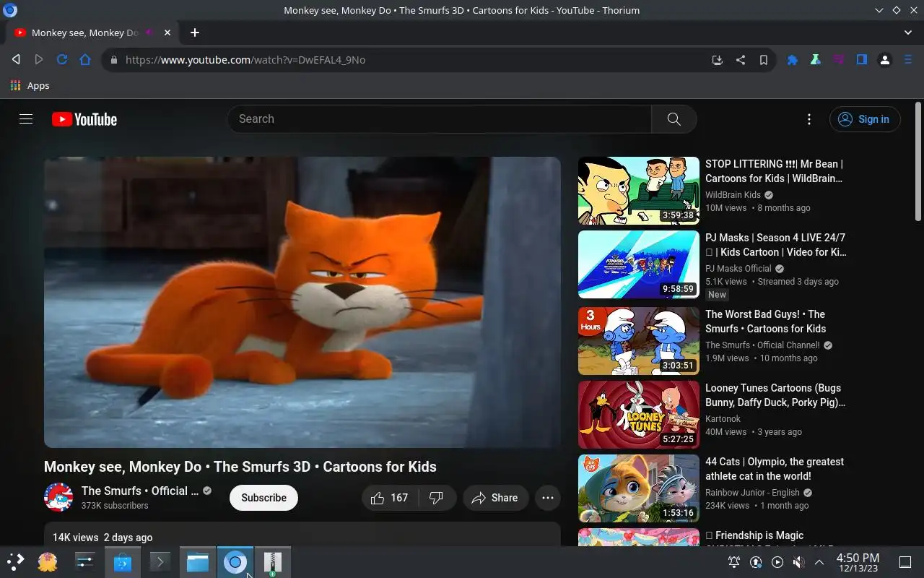Screen dimensions: 924x578
Task: Open The Smurfs • Official channel name
Action: (140, 491)
